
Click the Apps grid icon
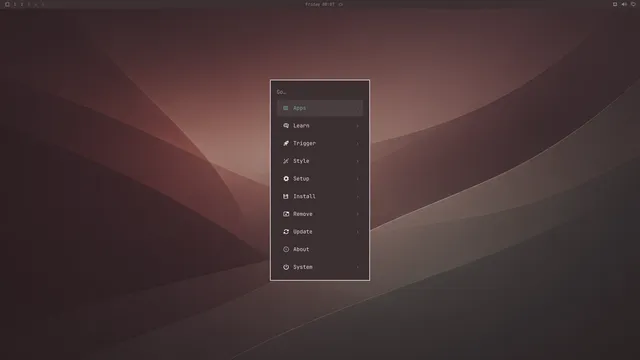click(286, 108)
